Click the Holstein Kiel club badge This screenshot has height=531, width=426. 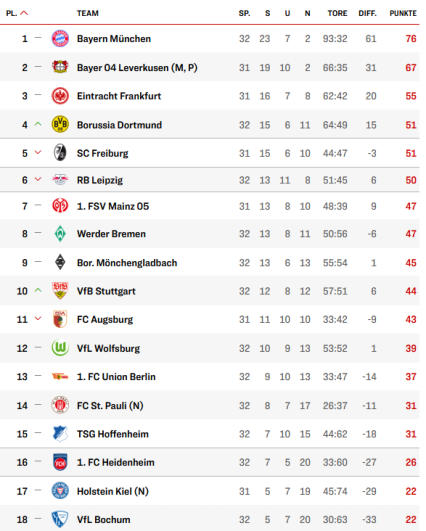[60, 491]
